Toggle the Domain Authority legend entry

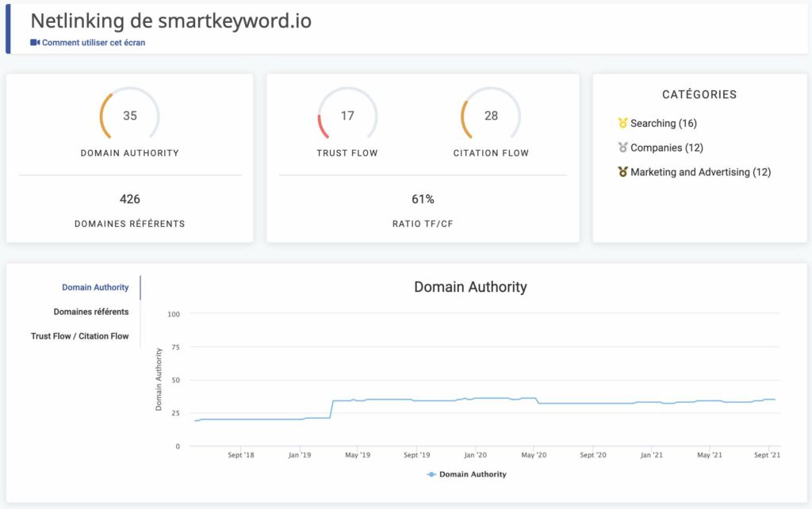tap(466, 474)
